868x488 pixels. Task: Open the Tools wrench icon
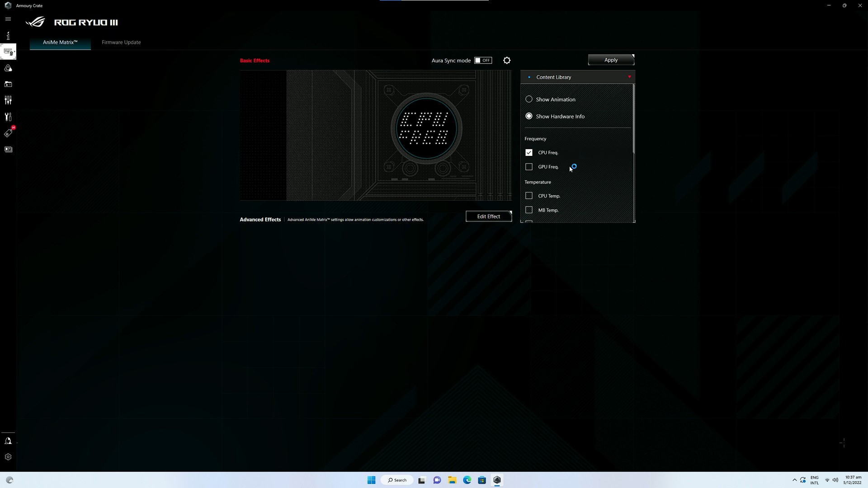tap(8, 117)
